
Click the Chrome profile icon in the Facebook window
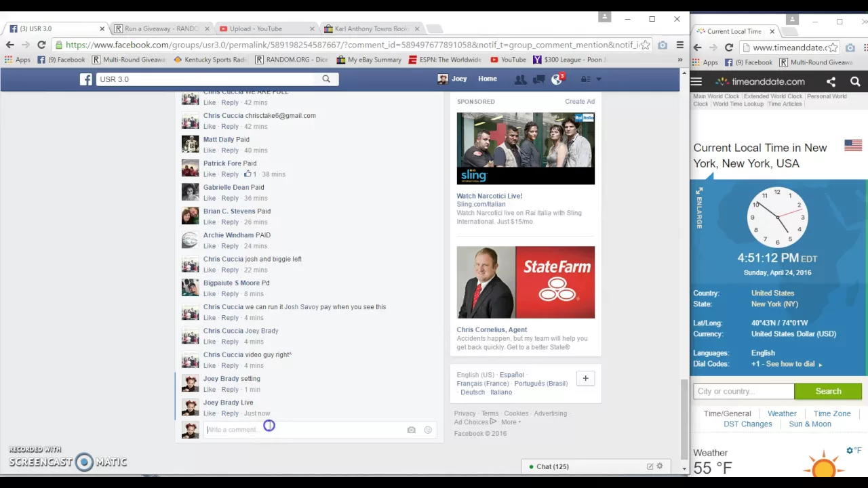click(604, 17)
